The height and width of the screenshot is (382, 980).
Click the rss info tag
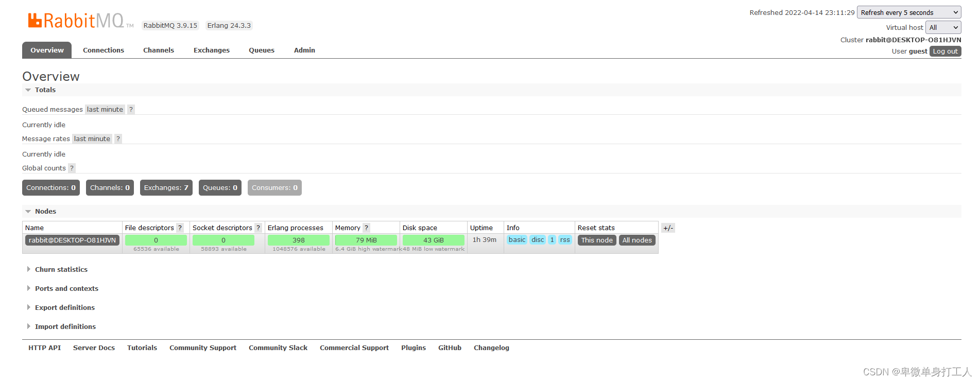pyautogui.click(x=565, y=239)
